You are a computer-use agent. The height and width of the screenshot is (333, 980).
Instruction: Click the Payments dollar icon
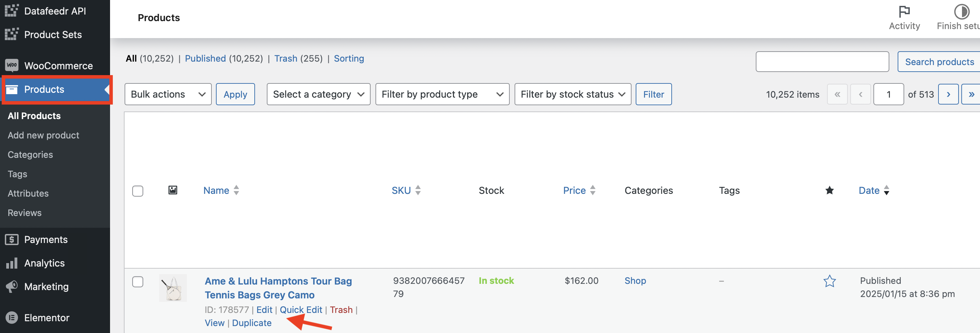(12, 240)
